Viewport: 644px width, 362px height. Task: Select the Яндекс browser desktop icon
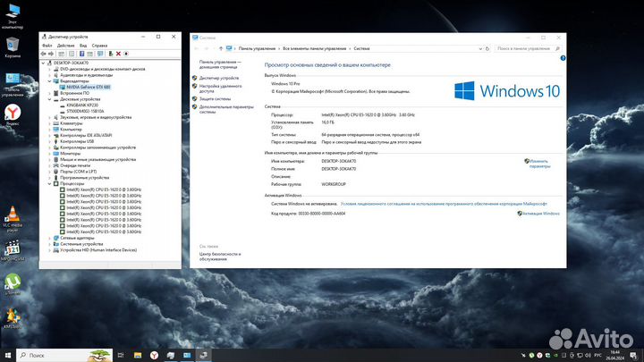pyautogui.click(x=13, y=114)
